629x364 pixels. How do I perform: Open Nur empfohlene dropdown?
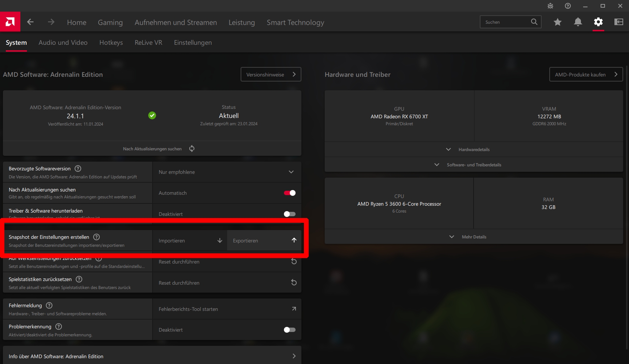pyautogui.click(x=227, y=172)
